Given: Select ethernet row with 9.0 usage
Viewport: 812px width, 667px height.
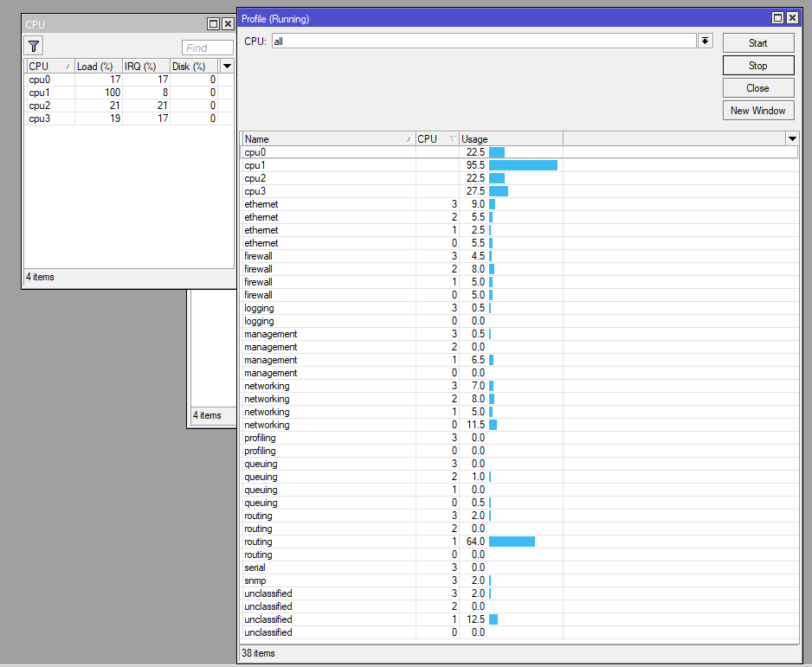Looking at the screenshot, I should point(520,204).
